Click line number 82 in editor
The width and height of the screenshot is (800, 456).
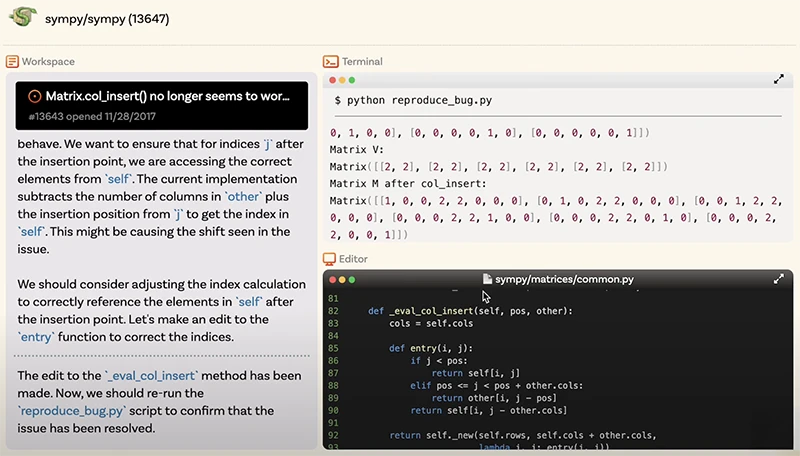click(333, 311)
